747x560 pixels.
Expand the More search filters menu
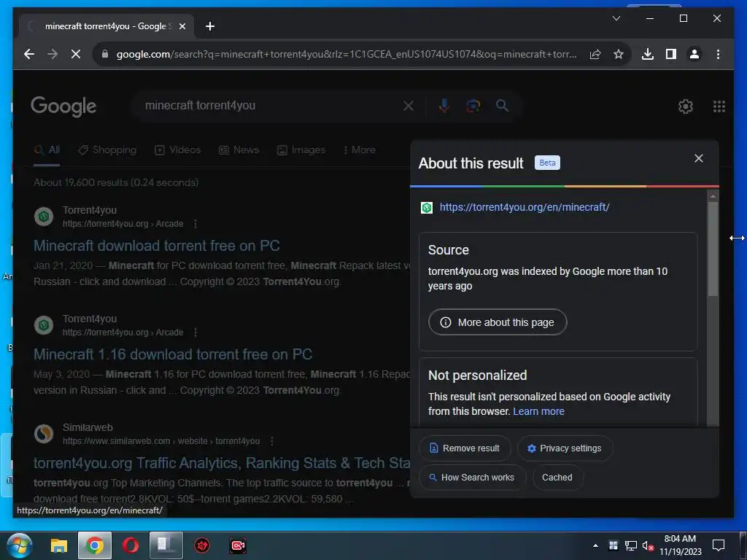pyautogui.click(x=359, y=150)
